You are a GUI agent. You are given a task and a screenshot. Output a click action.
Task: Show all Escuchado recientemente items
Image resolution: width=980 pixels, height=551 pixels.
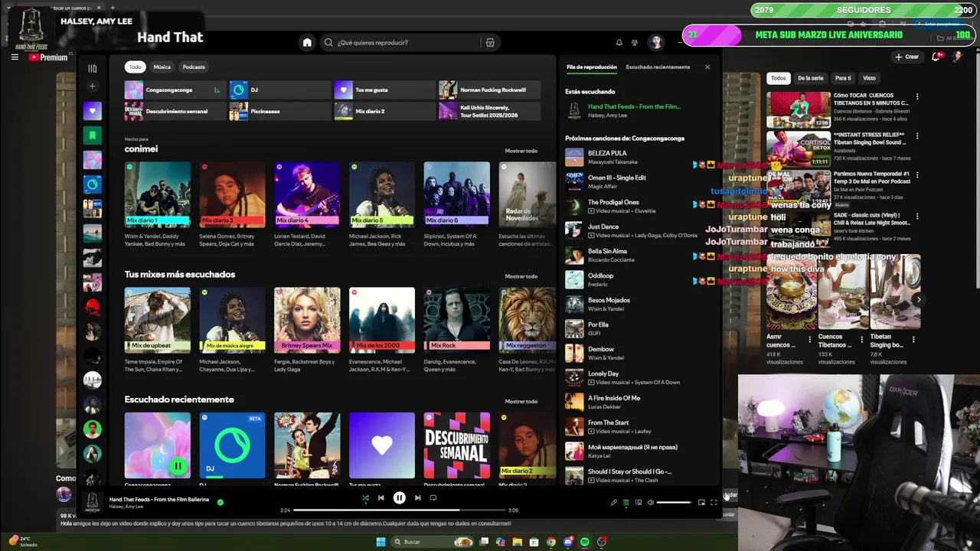(x=521, y=402)
